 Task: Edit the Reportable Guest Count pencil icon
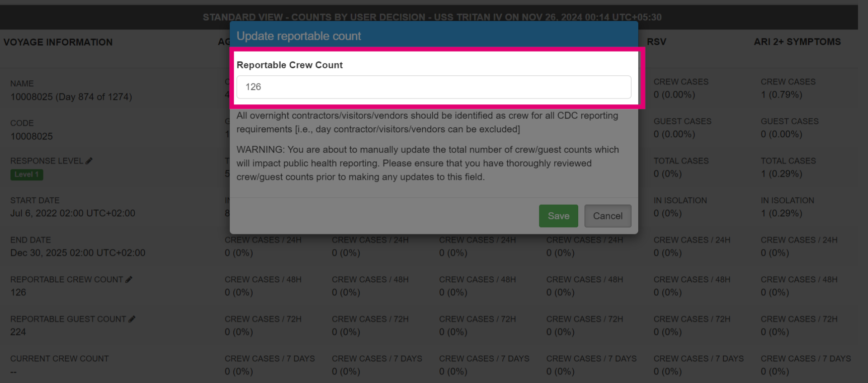point(132,319)
